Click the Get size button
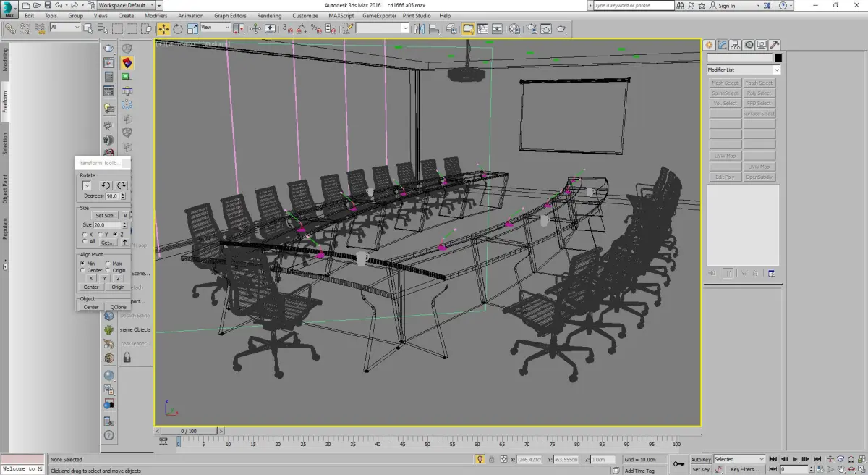This screenshot has width=868, height=475. (x=107, y=242)
